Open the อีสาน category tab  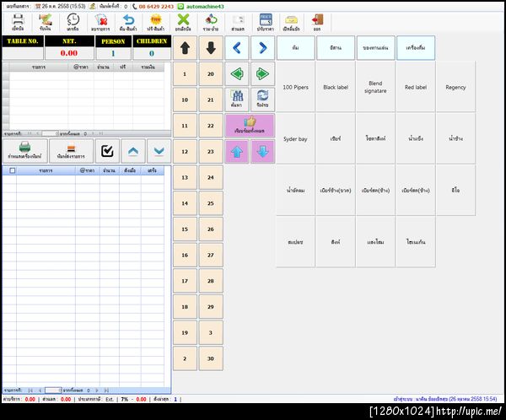pos(336,48)
